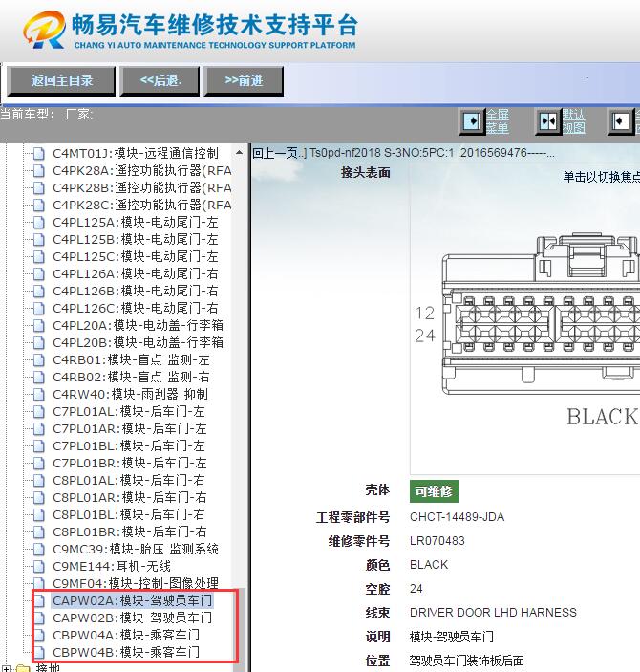Select C4PL20A:模块-电动盖-行李箱
This screenshot has height=672, width=640.
tap(138, 325)
